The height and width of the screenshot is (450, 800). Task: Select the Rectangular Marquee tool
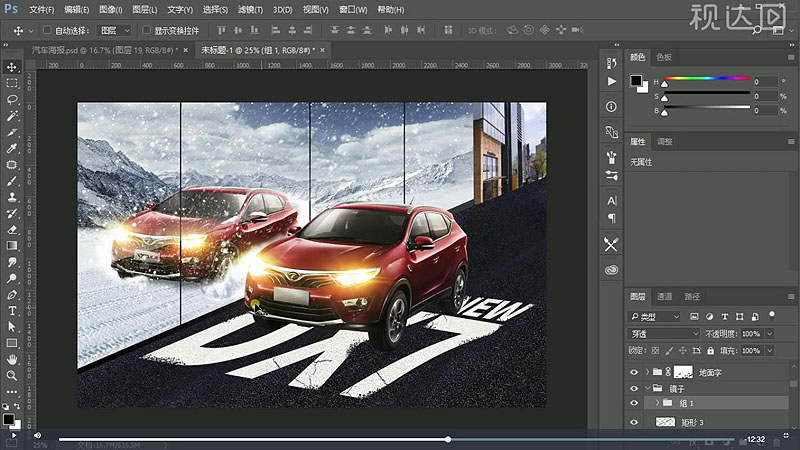12,83
